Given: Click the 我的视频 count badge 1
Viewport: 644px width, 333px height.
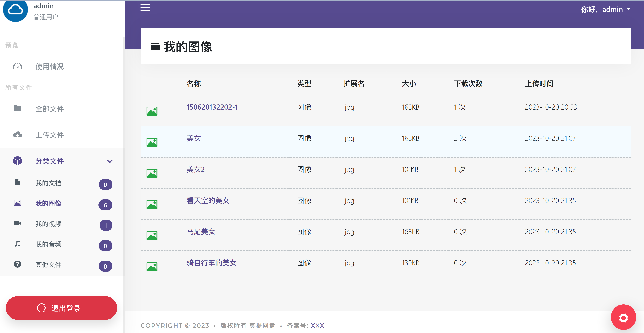Looking at the screenshot, I should (x=106, y=225).
